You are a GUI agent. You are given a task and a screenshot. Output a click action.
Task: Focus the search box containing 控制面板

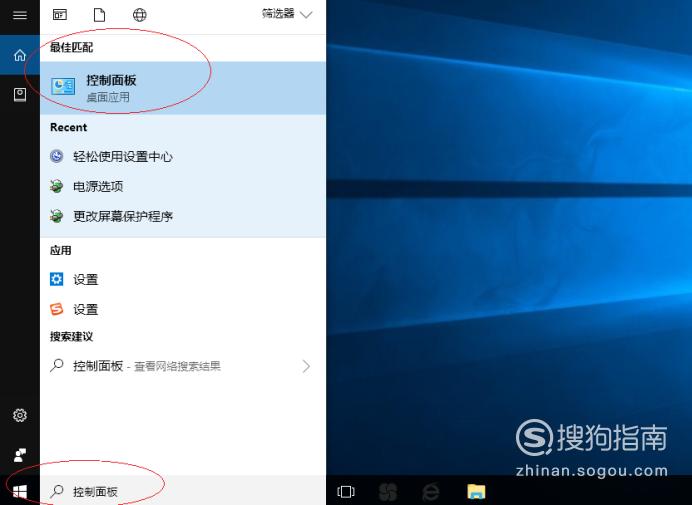click(x=183, y=491)
